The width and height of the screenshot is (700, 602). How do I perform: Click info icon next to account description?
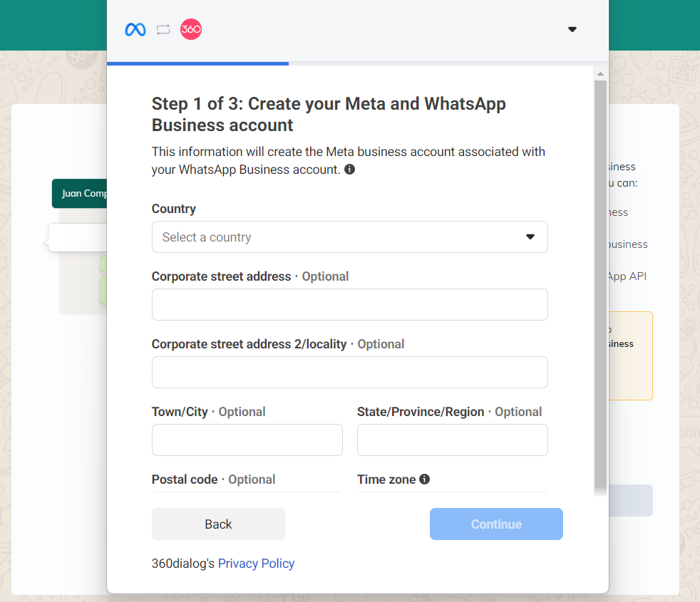tap(350, 170)
